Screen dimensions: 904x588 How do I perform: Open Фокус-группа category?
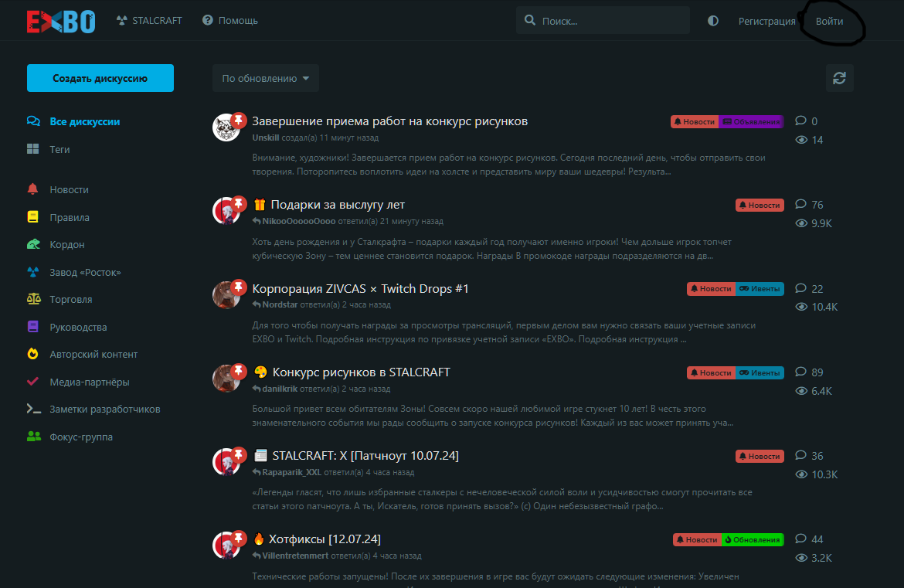tap(81, 437)
